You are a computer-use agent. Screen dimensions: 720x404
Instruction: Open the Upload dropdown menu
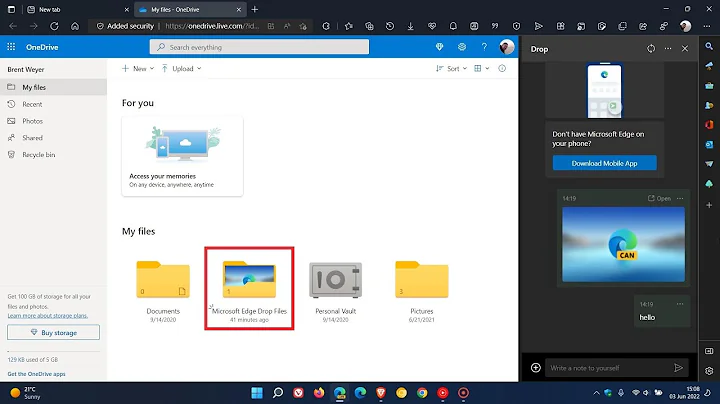coord(181,68)
